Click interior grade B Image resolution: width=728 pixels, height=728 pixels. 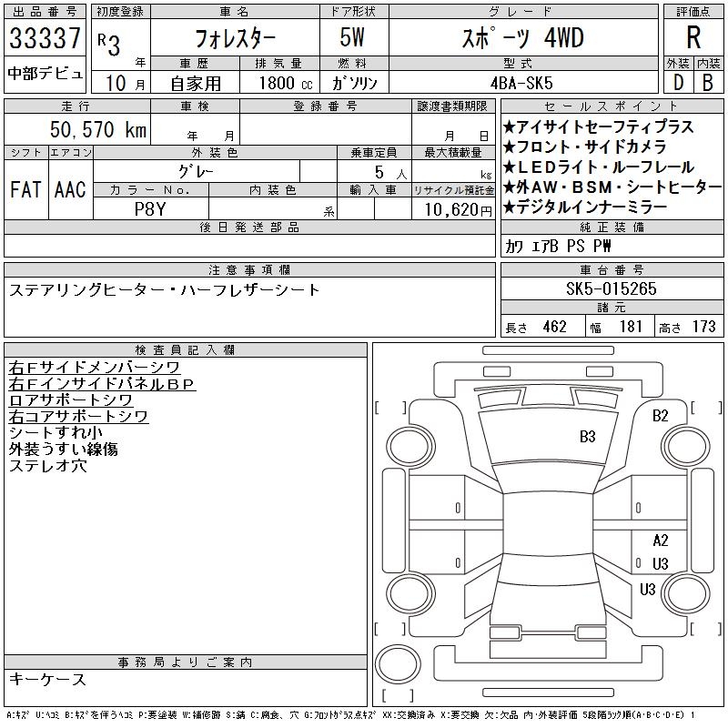tap(708, 83)
